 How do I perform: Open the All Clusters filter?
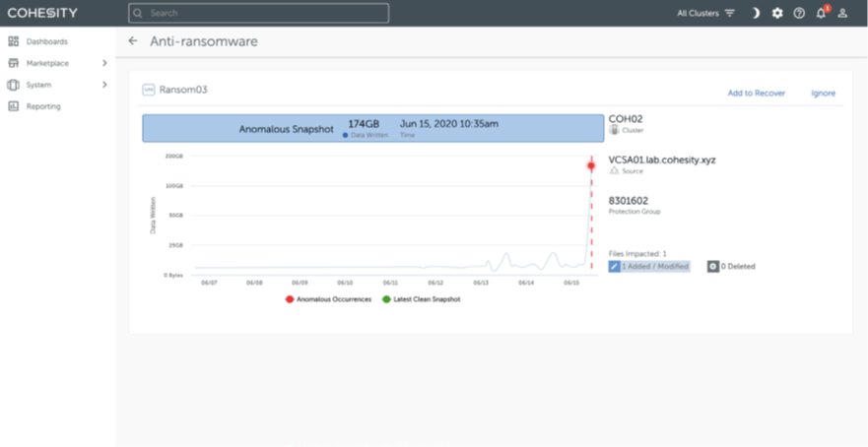pyautogui.click(x=705, y=13)
